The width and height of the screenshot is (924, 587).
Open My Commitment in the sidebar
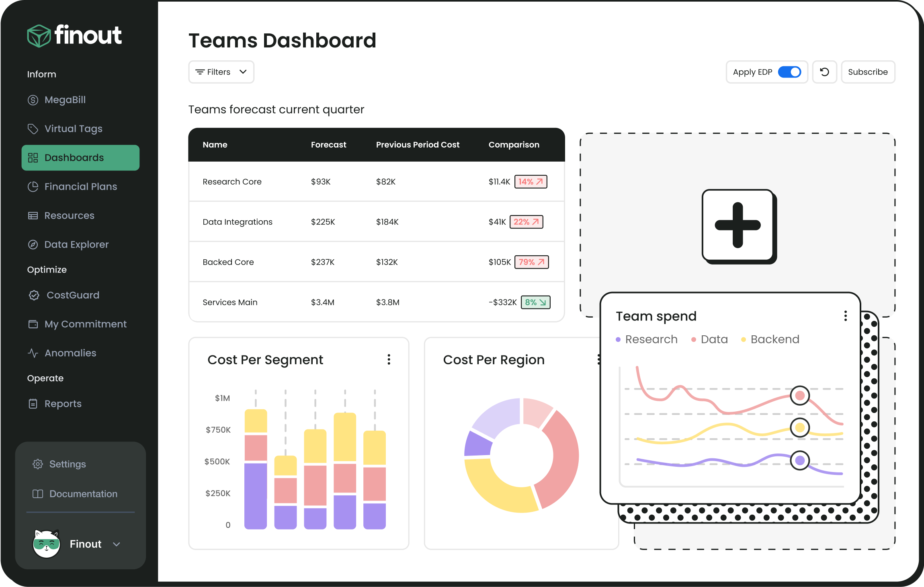85,324
